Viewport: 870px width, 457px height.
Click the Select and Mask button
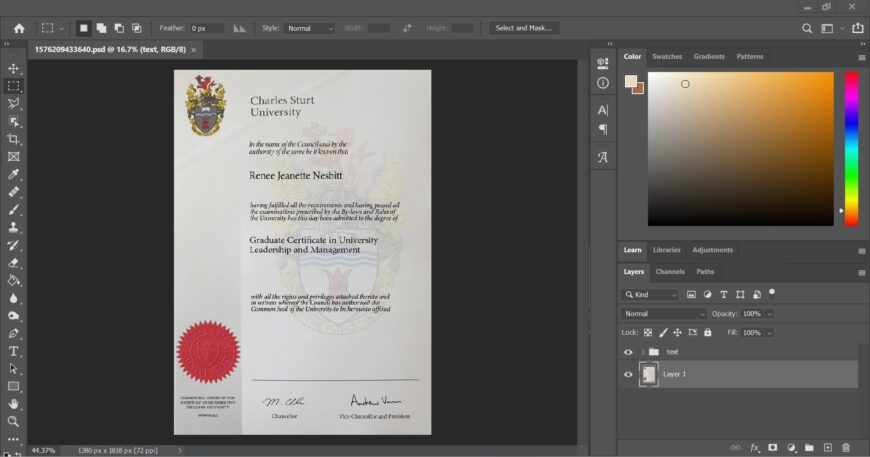pos(523,28)
